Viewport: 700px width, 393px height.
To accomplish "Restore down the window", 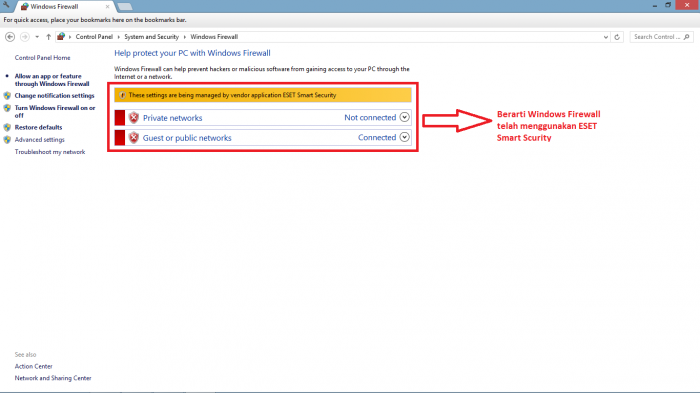I will click(668, 5).
